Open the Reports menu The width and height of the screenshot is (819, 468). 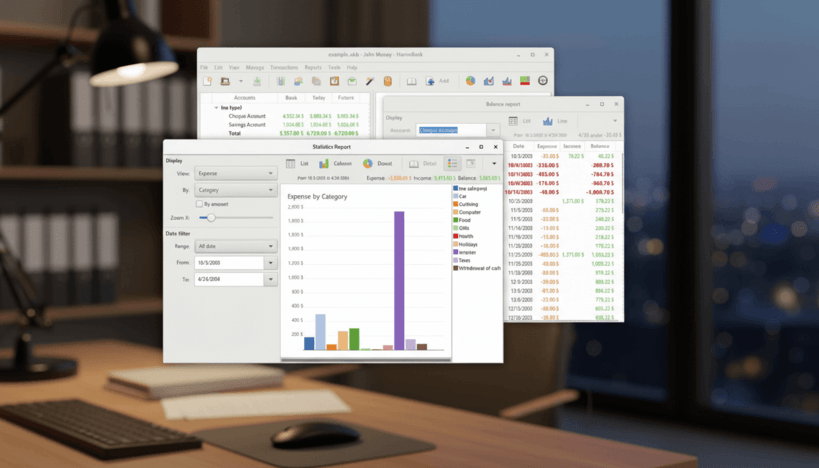(313, 67)
